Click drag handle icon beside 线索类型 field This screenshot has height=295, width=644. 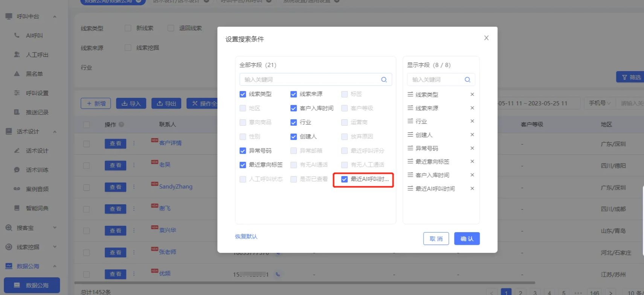pos(410,94)
